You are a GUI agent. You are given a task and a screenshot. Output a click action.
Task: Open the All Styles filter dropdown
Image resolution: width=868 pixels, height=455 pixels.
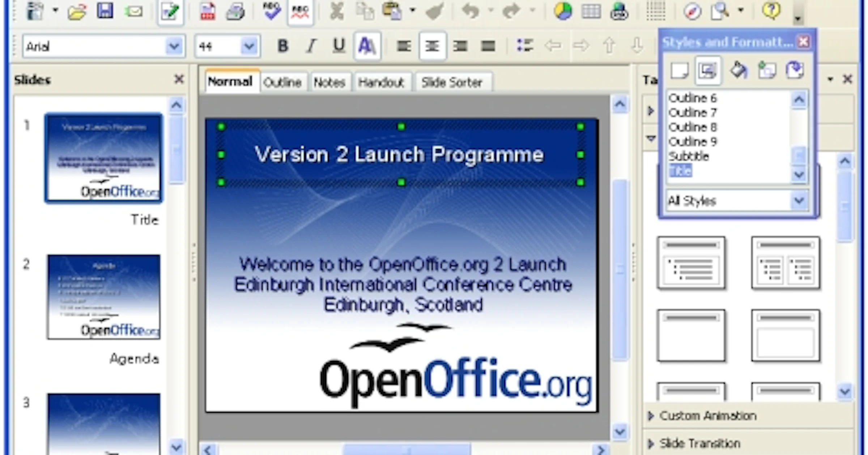pos(799,201)
